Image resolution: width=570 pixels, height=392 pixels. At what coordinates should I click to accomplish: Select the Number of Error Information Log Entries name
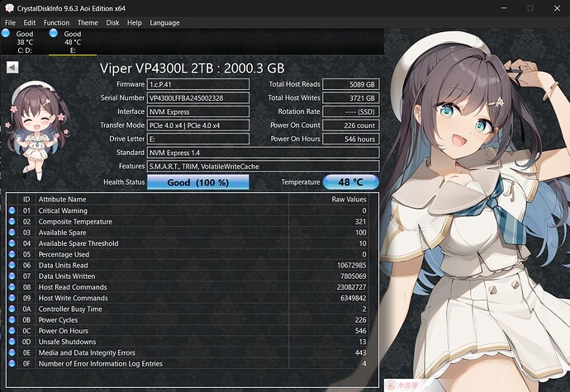coord(100,363)
